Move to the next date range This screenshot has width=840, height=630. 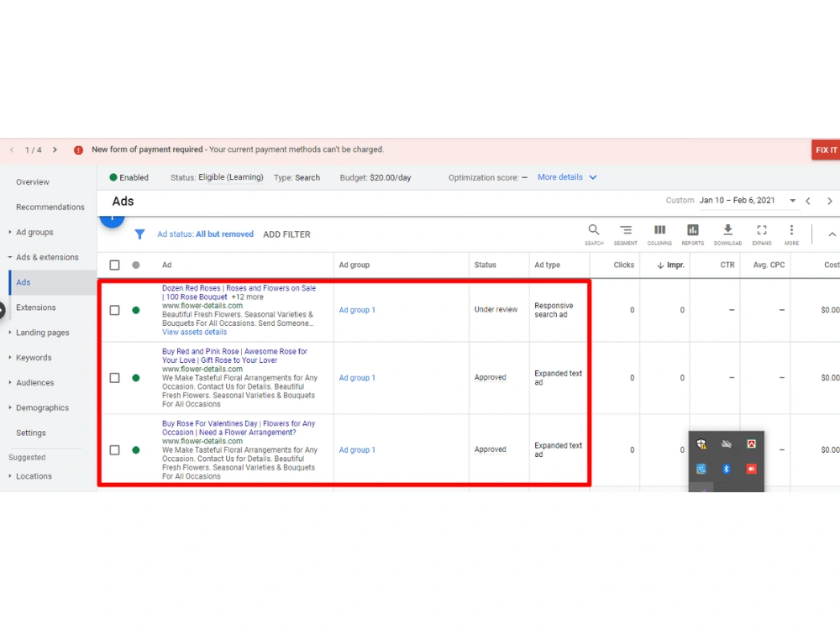coord(829,201)
